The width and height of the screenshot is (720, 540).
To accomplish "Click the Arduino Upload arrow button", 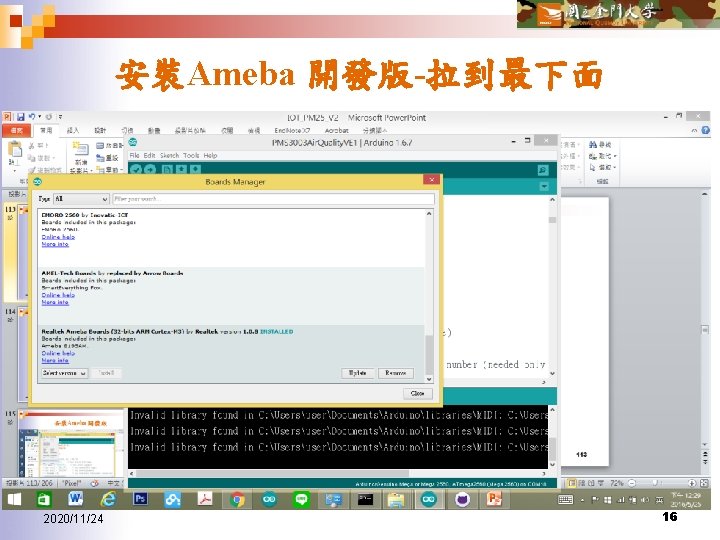I will click(150, 169).
